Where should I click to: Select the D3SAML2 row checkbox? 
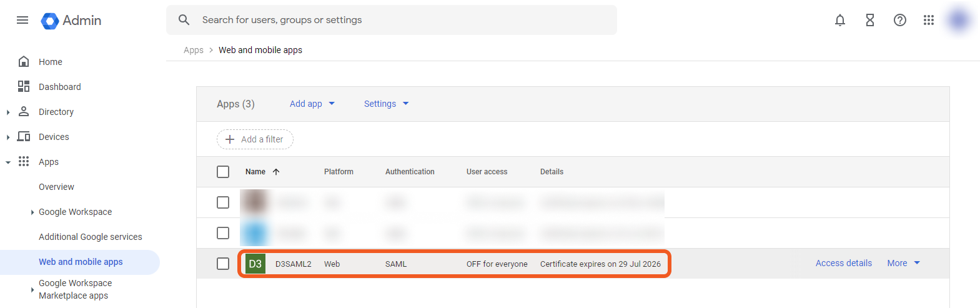(223, 264)
